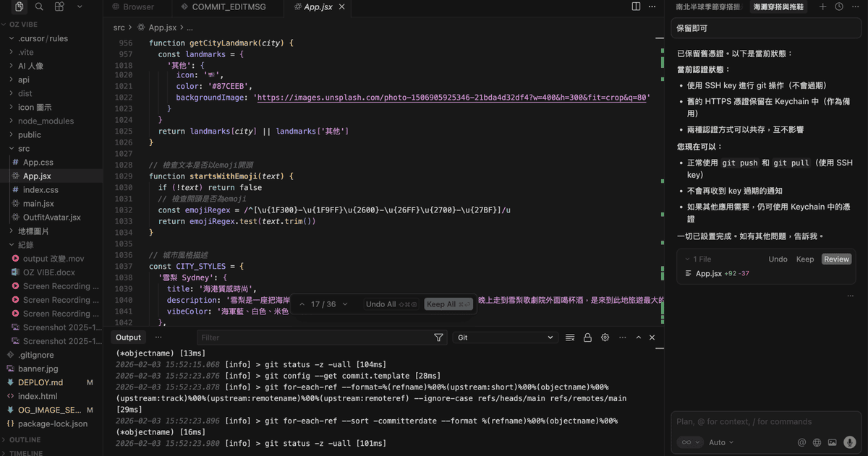Collapse the 1 File changes list
The width and height of the screenshot is (868, 456).
coord(698,259)
